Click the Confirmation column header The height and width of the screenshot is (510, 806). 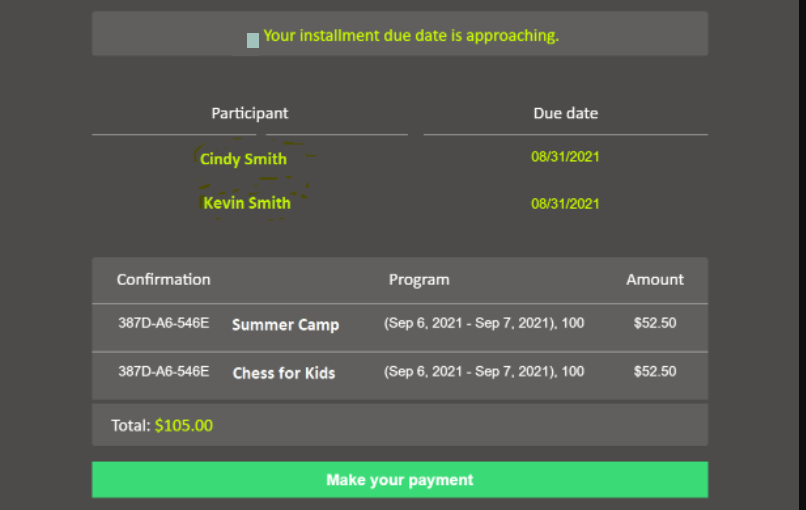click(163, 279)
